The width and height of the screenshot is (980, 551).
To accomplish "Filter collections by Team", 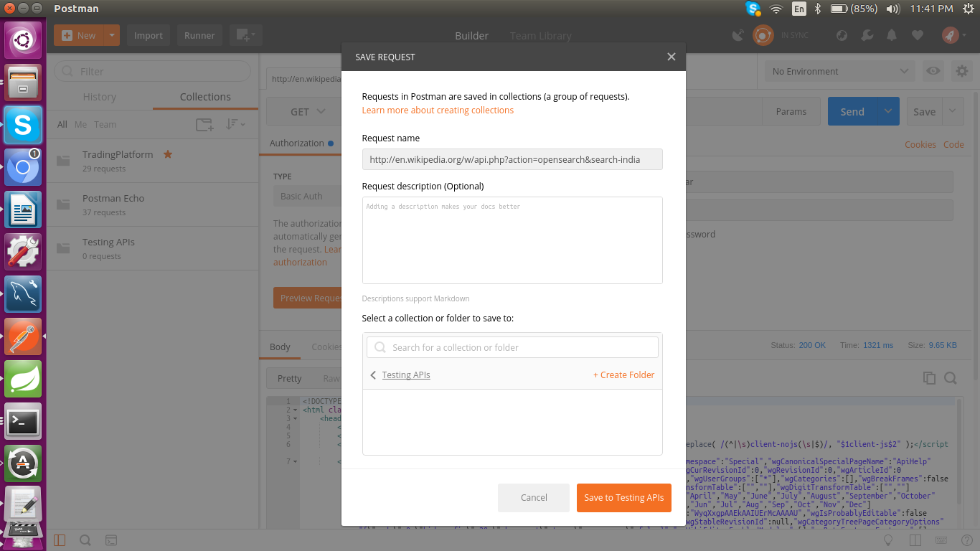I will coord(105,124).
